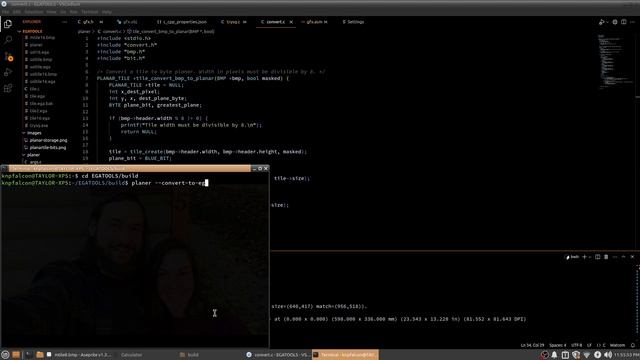
Task: Open the Run and Debug view
Action: click(8, 72)
